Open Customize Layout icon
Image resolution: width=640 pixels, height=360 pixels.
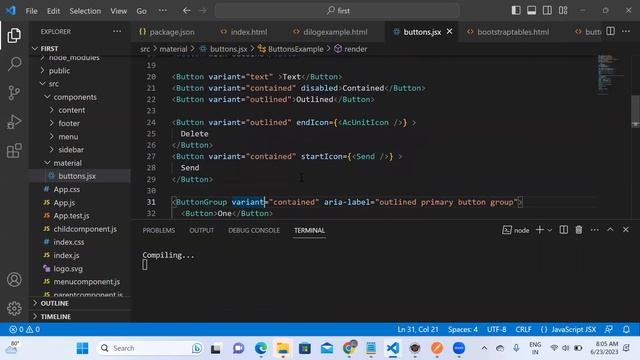(x=563, y=11)
